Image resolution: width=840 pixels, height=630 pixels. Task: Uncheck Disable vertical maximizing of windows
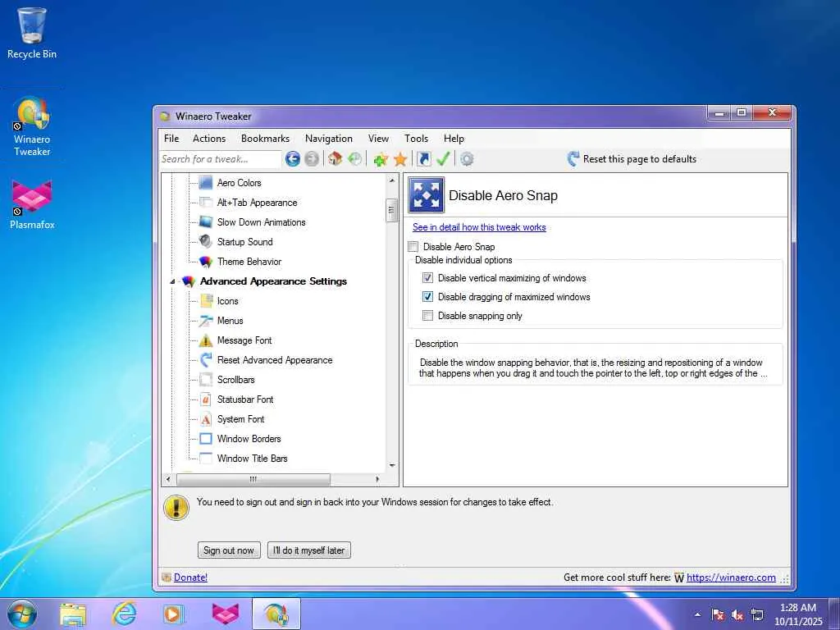(427, 278)
